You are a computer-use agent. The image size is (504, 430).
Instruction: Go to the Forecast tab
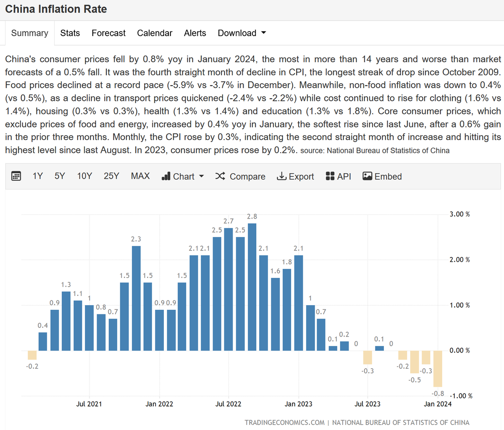(109, 33)
